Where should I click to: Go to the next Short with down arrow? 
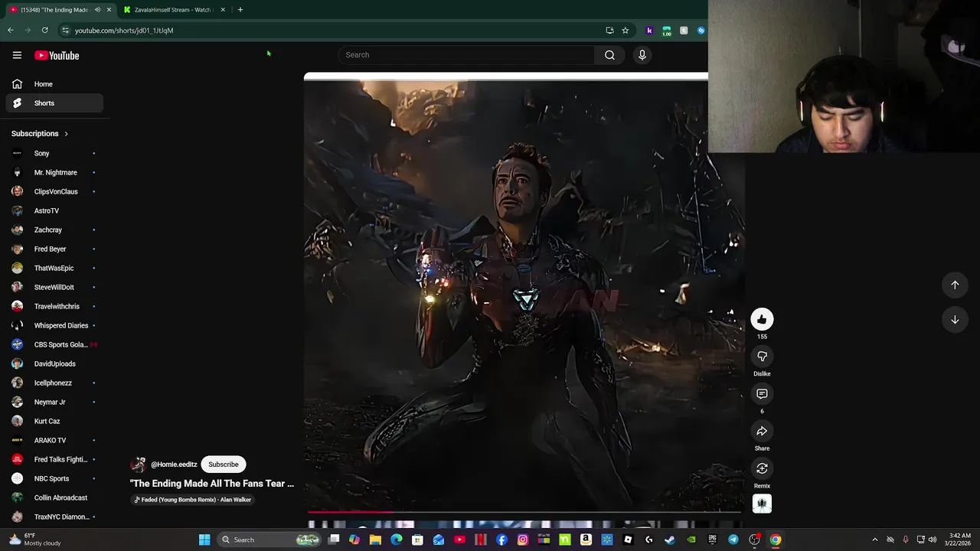(x=955, y=320)
